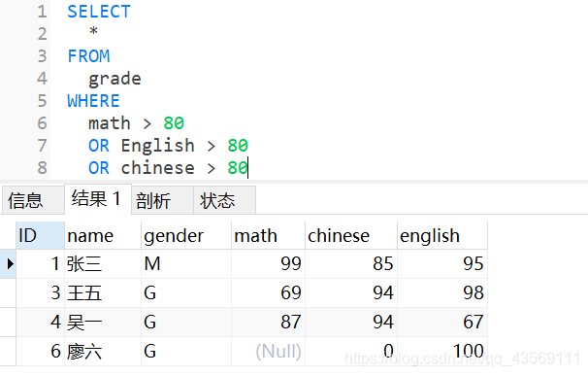Sort by the name column header
The image size is (588, 376).
(x=103, y=235)
